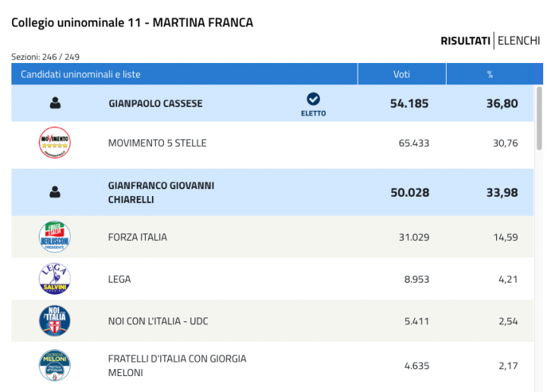Click the person icon beside Gianpaolo Cassese
547x392 pixels.
point(55,103)
